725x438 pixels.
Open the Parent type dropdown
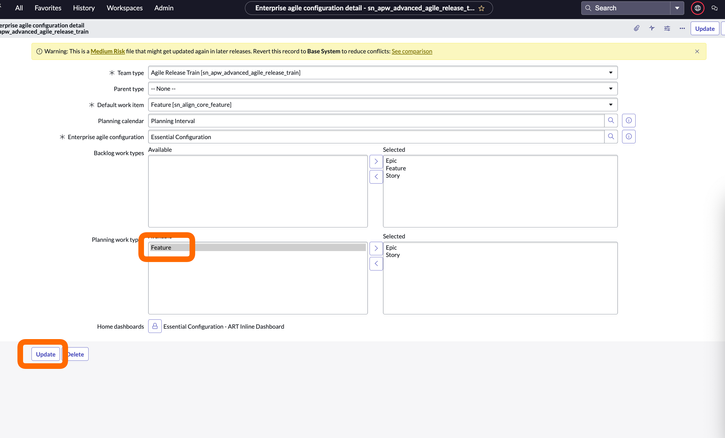(x=383, y=89)
